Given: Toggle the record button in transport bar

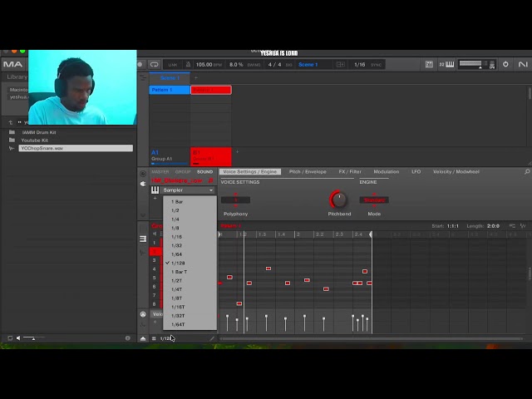Looking at the screenshot, I should (140, 65).
